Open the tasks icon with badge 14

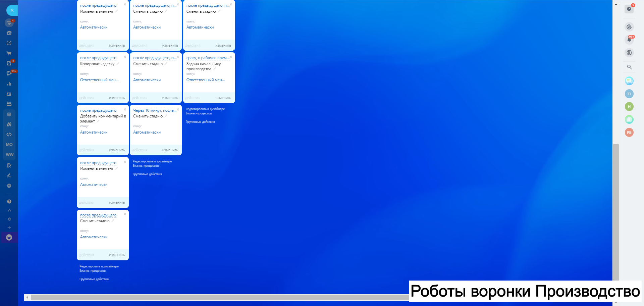[9, 63]
